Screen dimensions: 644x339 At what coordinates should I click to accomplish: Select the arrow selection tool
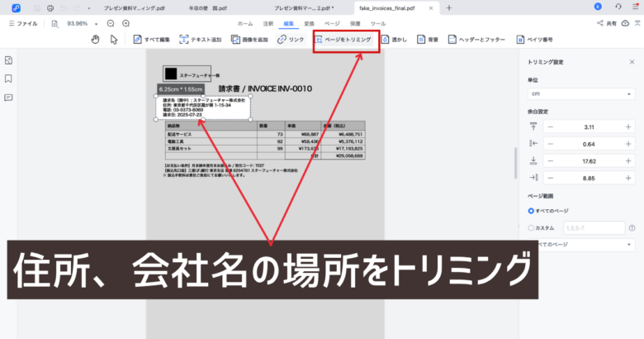pyautogui.click(x=113, y=39)
